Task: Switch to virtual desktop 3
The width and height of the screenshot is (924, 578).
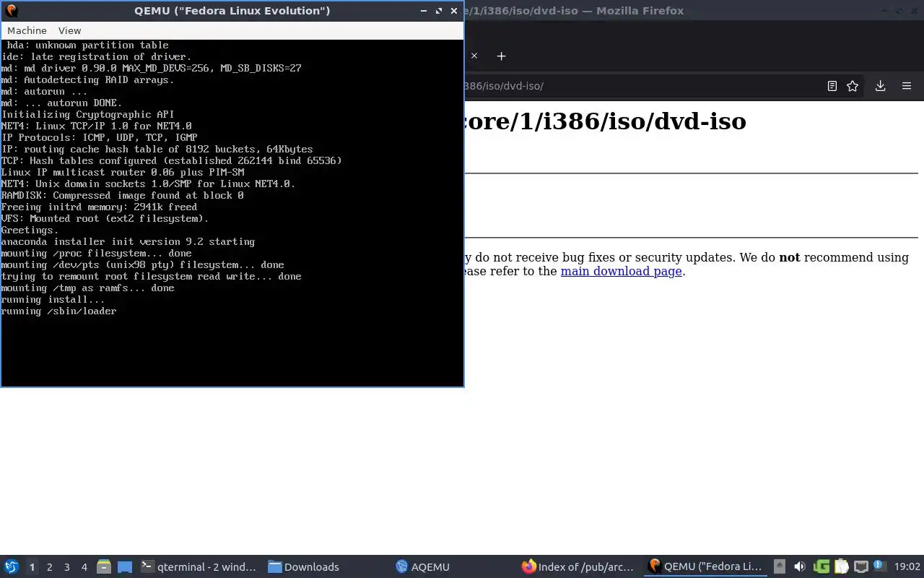Action: pos(66,567)
